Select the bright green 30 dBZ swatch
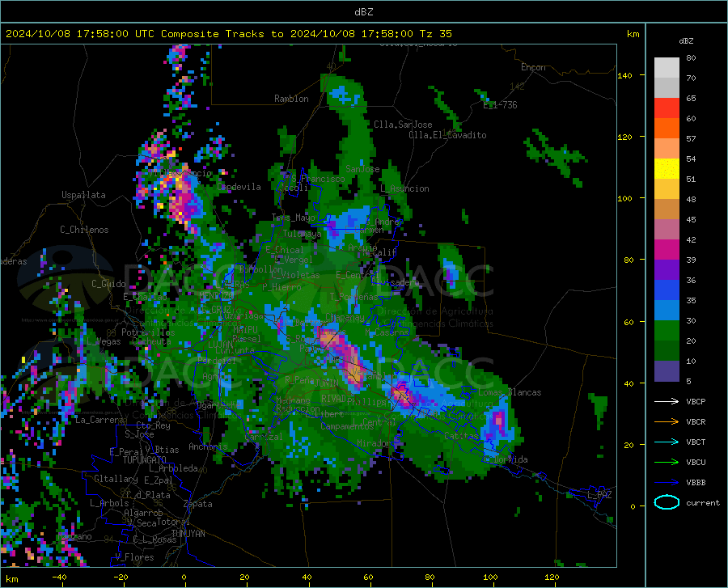This screenshot has width=728, height=588. [x=667, y=331]
